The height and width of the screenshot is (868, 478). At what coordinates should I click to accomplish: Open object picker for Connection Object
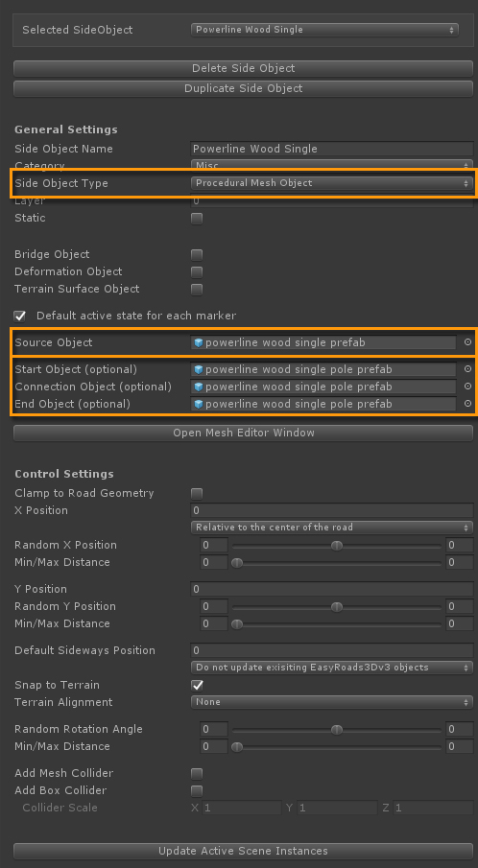[x=467, y=386]
